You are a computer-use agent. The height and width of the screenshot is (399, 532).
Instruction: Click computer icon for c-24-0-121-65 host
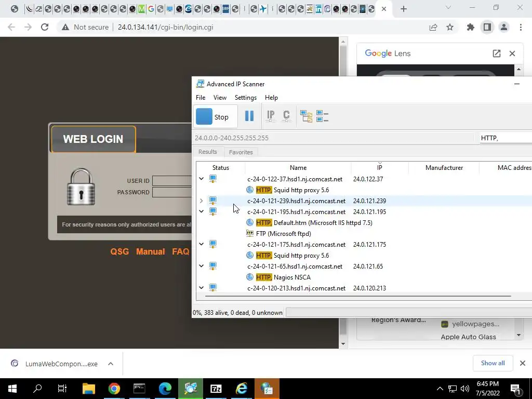212,265
